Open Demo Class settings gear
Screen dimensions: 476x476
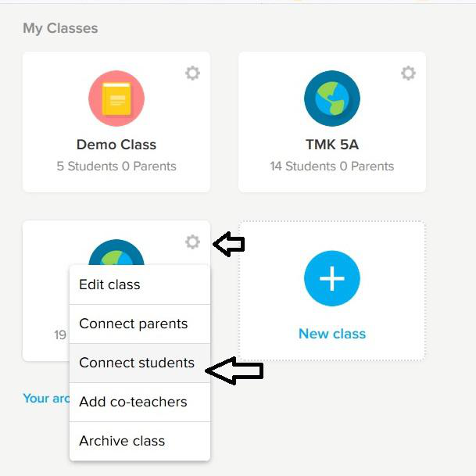(x=192, y=73)
